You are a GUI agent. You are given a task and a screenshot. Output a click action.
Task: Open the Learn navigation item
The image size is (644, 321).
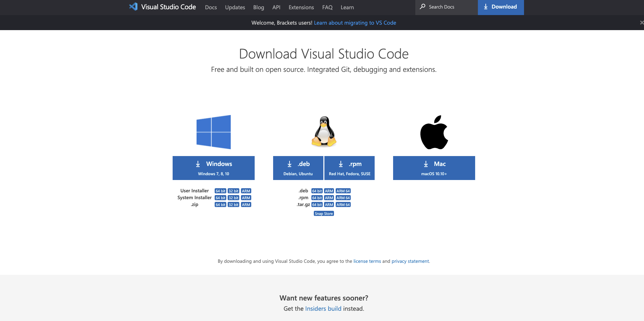click(347, 7)
